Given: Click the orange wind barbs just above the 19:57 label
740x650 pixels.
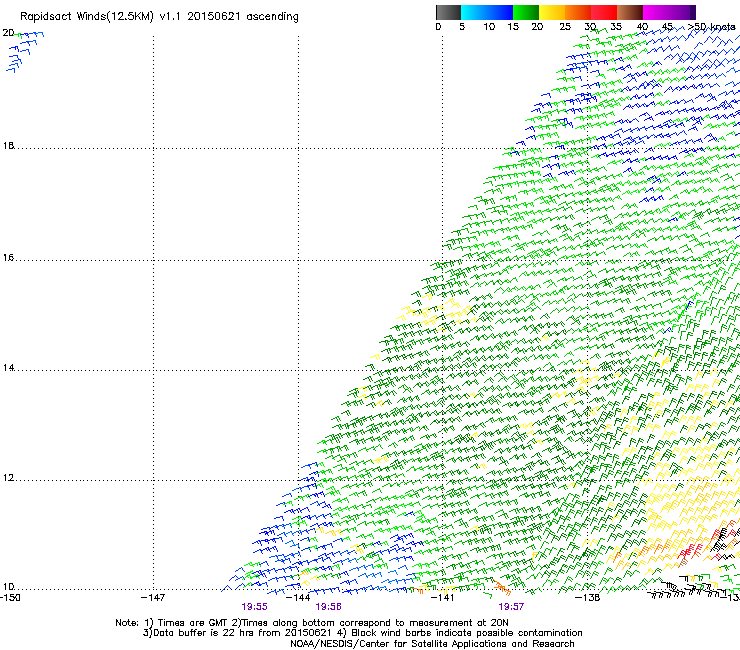Looking at the screenshot, I should [x=502, y=588].
